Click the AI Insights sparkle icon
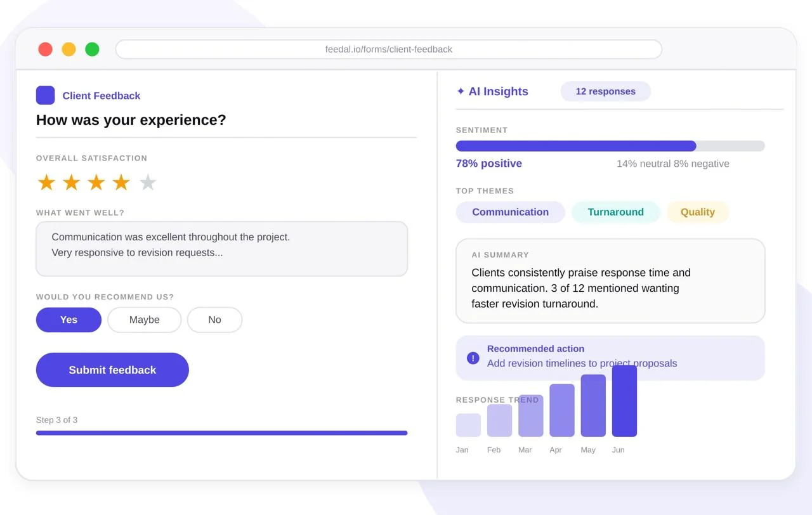Screen dimensions: 812x515 click(x=461, y=91)
